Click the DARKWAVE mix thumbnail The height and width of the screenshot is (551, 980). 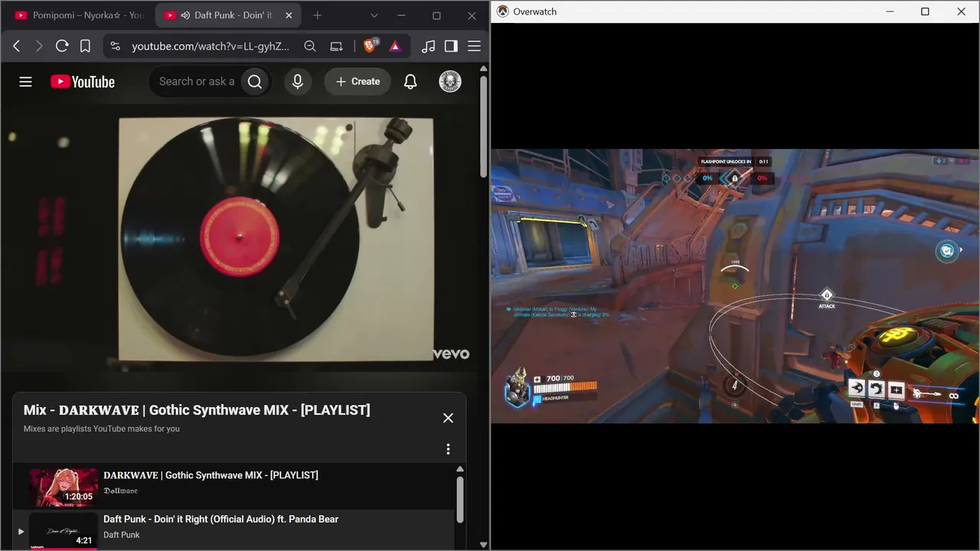point(64,487)
